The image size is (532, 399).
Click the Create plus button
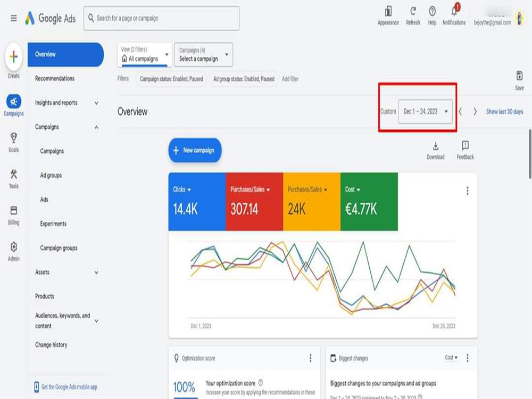14,57
